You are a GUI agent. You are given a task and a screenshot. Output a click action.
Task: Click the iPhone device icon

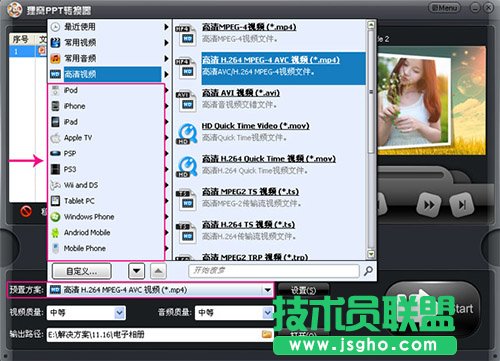[x=55, y=106]
